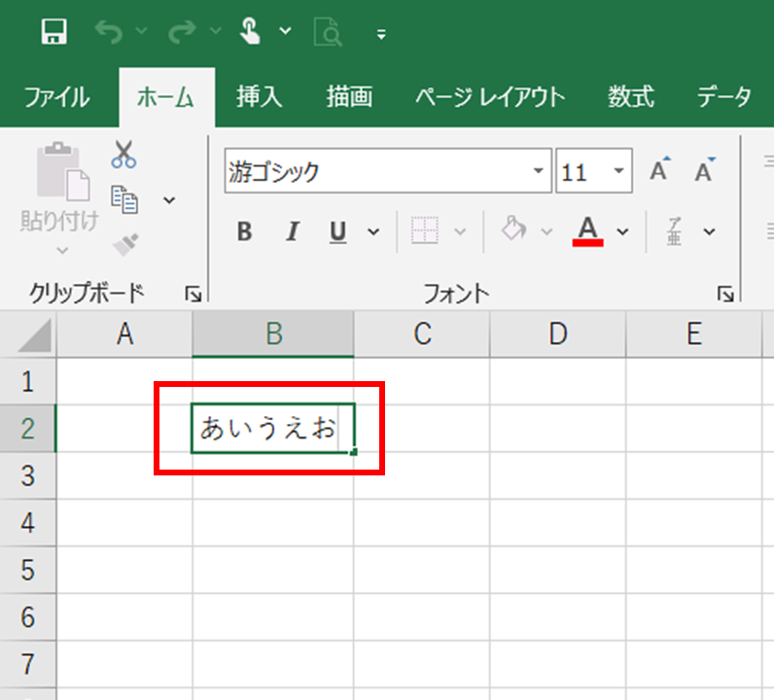Click the Copy icon in Clipboard group
The height and width of the screenshot is (700, 774).
(x=124, y=198)
